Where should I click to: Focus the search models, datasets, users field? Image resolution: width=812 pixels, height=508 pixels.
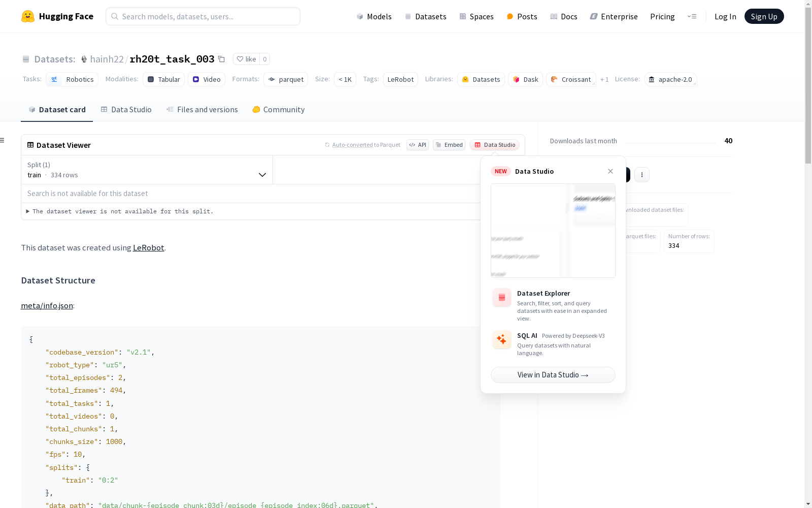point(203,16)
